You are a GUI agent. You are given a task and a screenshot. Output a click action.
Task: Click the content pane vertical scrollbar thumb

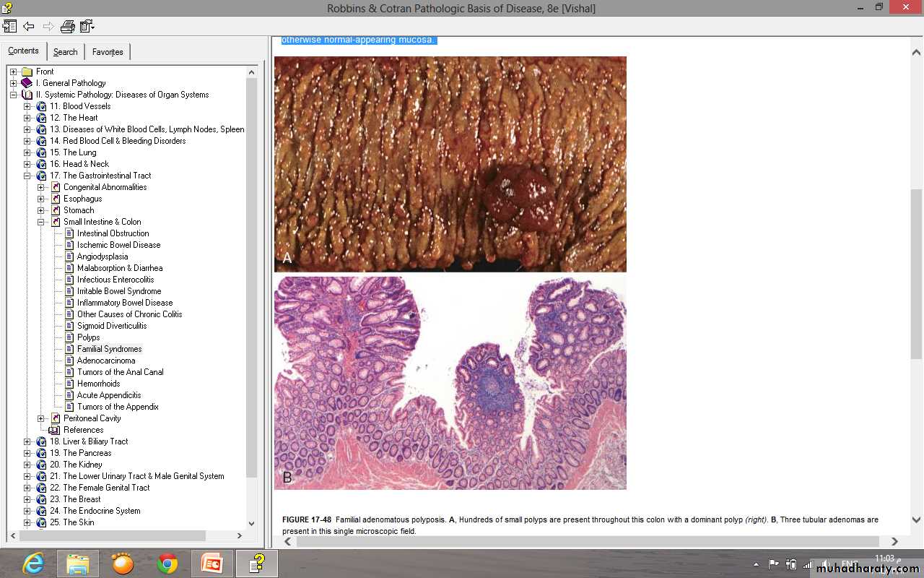[916, 275]
